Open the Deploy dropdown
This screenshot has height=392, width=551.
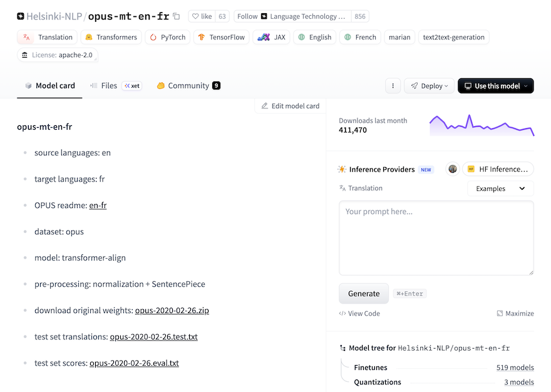429,85
